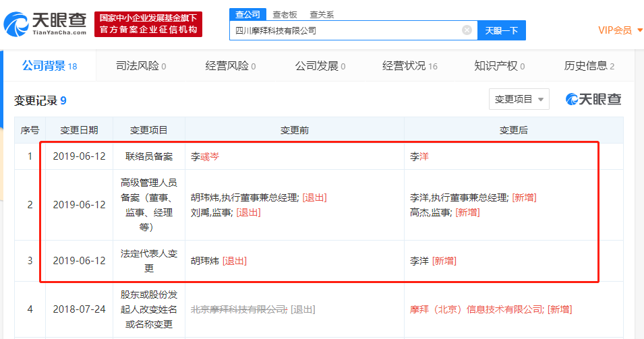Expand the 变更项目 filter dropdown
Screen dimensions: 644x339
[x=519, y=99]
